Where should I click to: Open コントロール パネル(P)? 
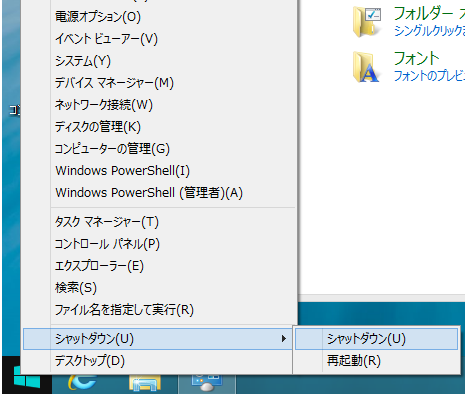[159, 244]
